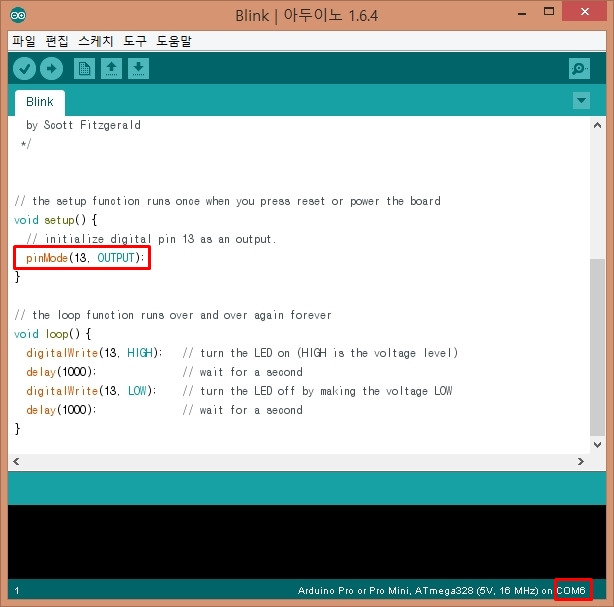The height and width of the screenshot is (607, 614).
Task: Click the Verify checkmark button
Action: click(x=24, y=69)
